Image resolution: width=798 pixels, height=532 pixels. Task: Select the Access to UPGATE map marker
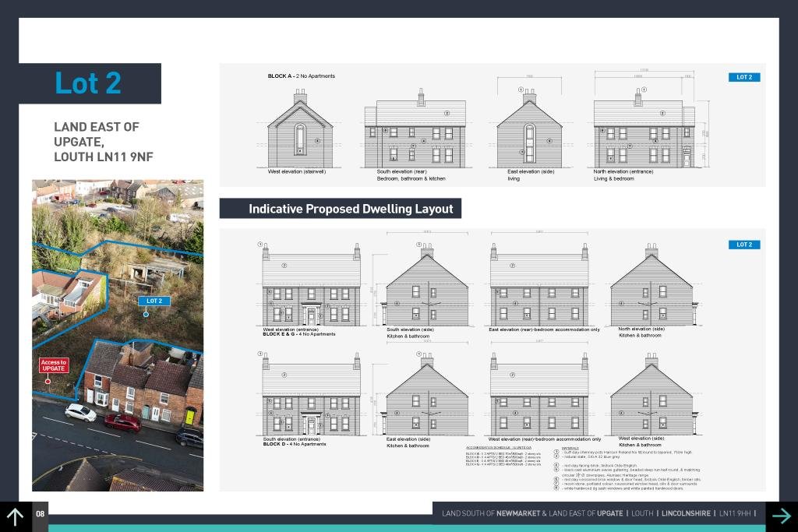54,365
